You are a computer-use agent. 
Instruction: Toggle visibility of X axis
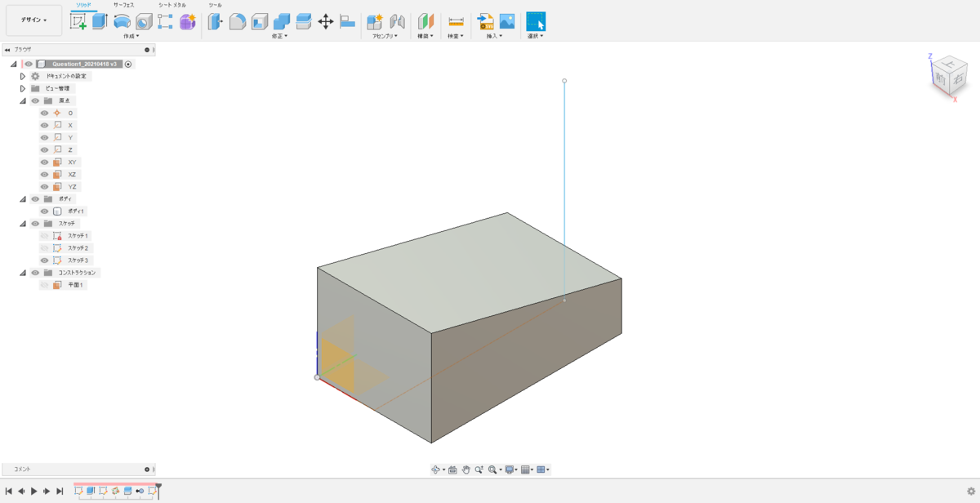tap(45, 125)
